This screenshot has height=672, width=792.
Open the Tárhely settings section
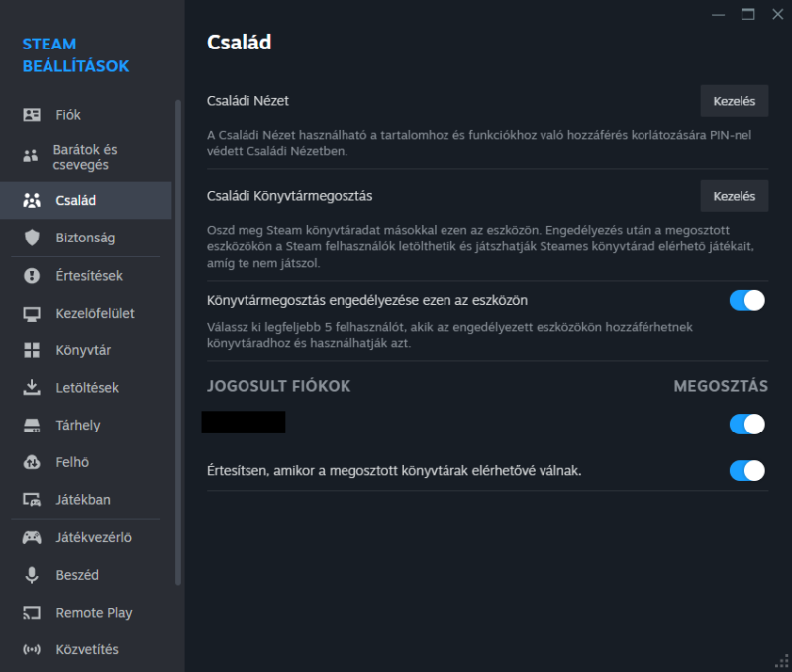tap(78, 425)
